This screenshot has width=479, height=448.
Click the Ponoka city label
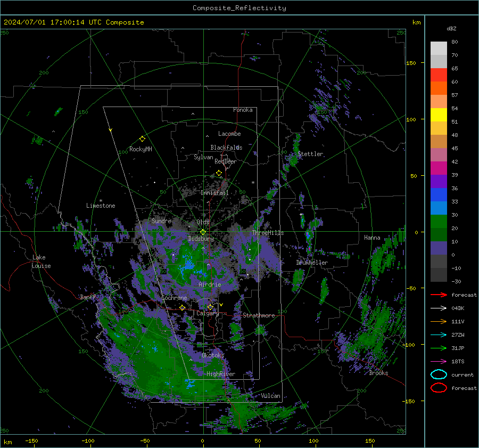[x=243, y=110]
